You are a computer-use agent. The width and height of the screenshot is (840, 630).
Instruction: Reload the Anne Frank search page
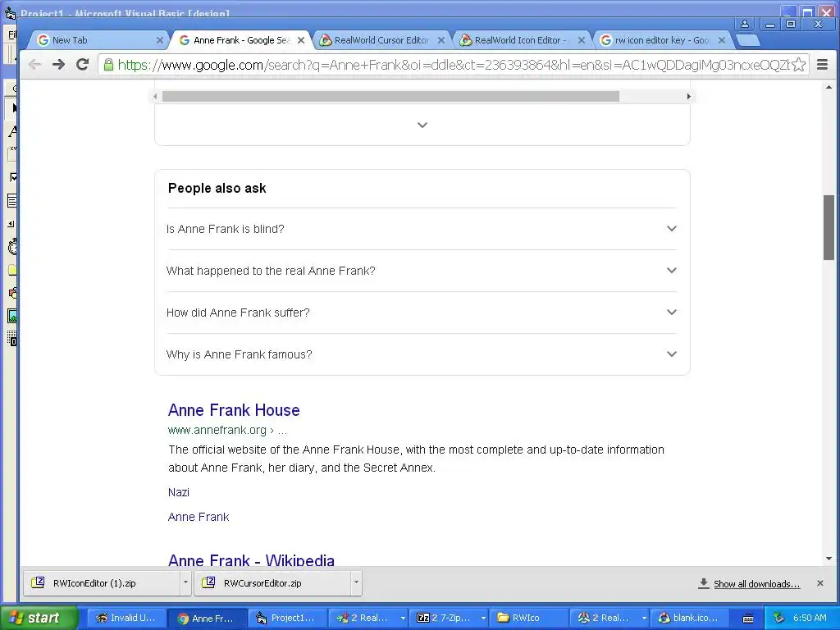[82, 65]
